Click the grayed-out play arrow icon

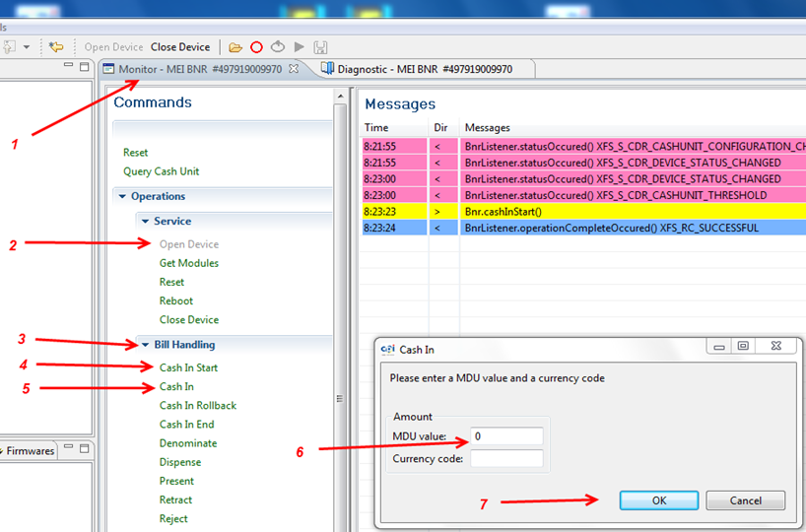(299, 47)
